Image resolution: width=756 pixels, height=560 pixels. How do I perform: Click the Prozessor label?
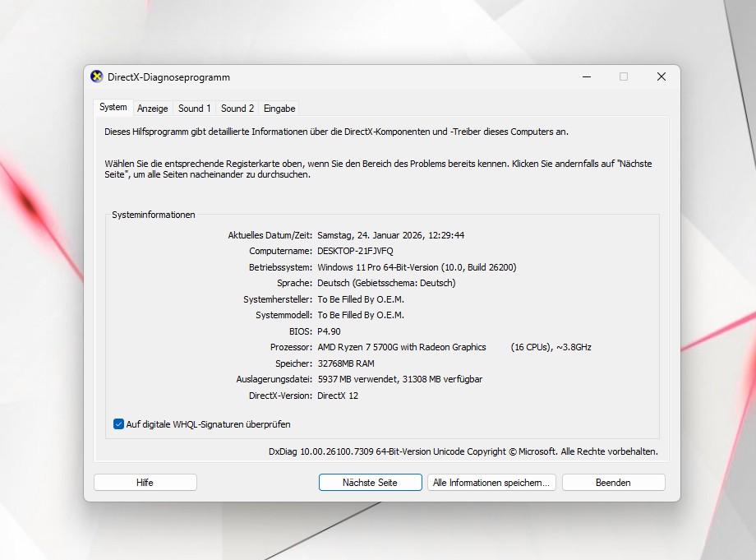pyautogui.click(x=291, y=347)
